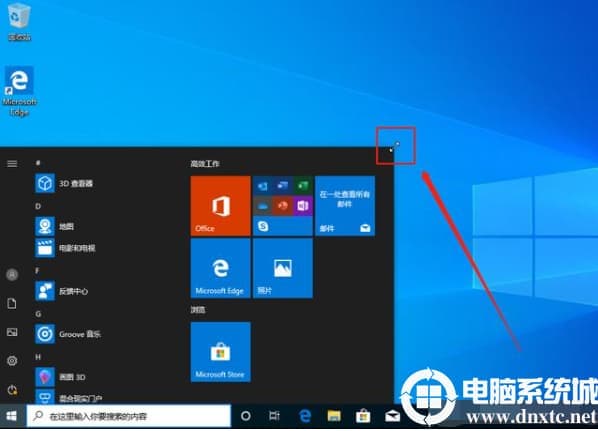This screenshot has height=431, width=598.
Task: Open the Microsoft Edge tile in Start
Action: (220, 268)
